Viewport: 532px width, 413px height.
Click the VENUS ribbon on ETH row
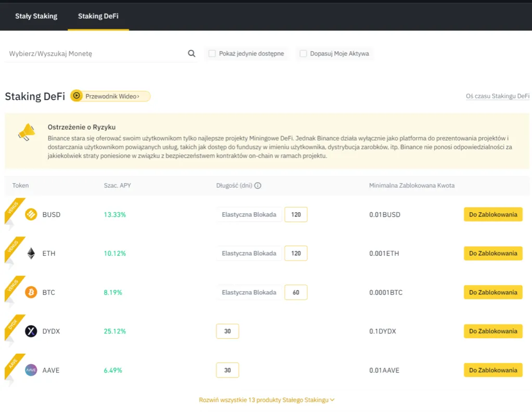coord(13,247)
